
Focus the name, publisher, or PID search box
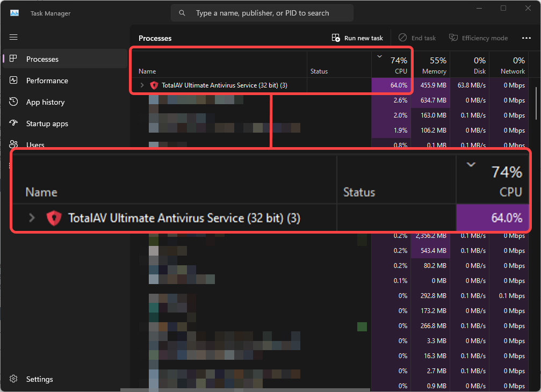262,13
